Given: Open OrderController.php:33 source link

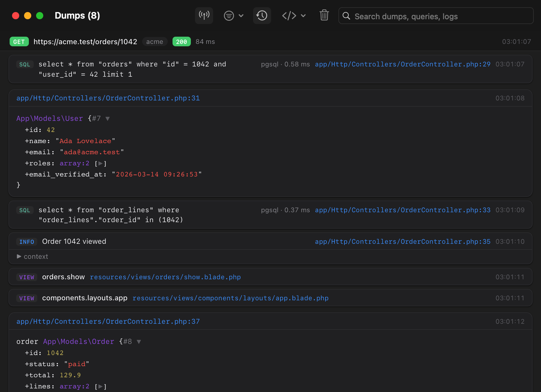Looking at the screenshot, I should tap(403, 210).
